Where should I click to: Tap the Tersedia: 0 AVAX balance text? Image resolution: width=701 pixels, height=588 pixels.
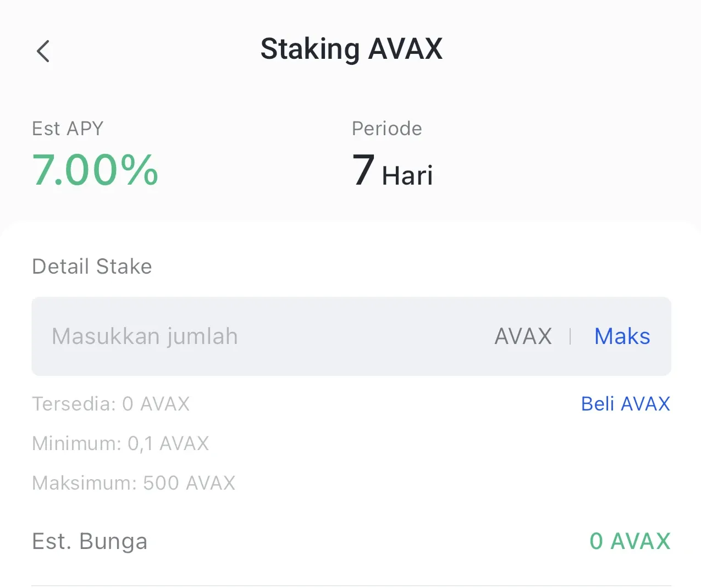click(x=111, y=404)
